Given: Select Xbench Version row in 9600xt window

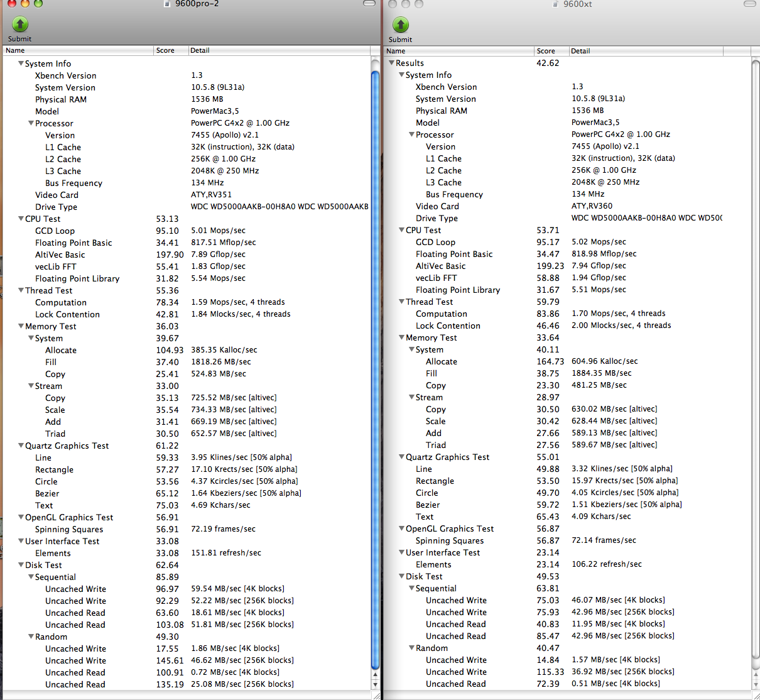Looking at the screenshot, I should pos(567,87).
